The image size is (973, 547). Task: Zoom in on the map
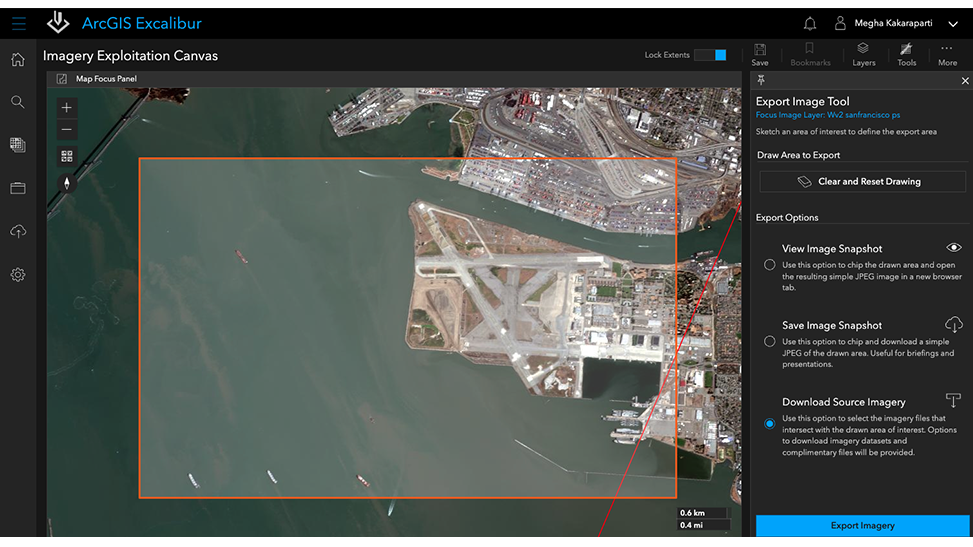coord(66,107)
